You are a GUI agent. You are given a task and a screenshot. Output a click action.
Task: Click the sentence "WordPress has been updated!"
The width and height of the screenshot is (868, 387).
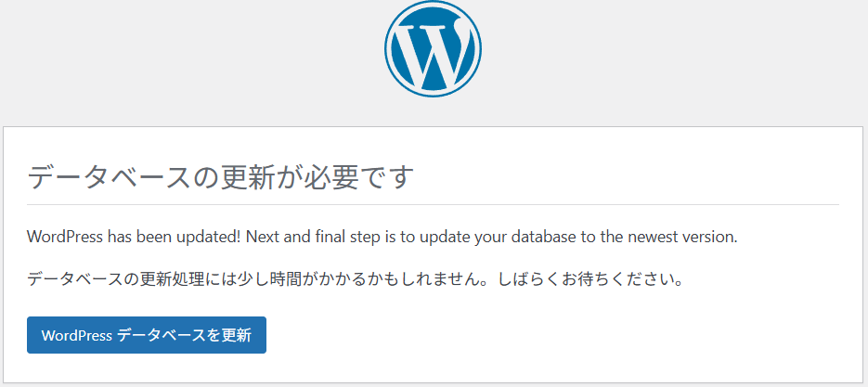[135, 237]
